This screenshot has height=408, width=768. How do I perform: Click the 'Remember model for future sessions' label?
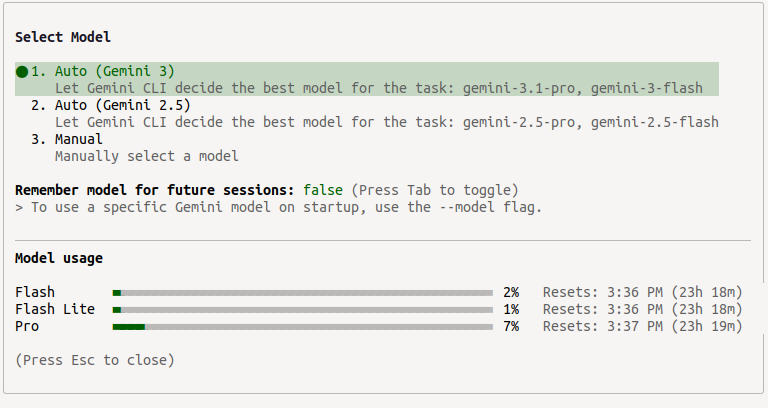[x=154, y=190]
